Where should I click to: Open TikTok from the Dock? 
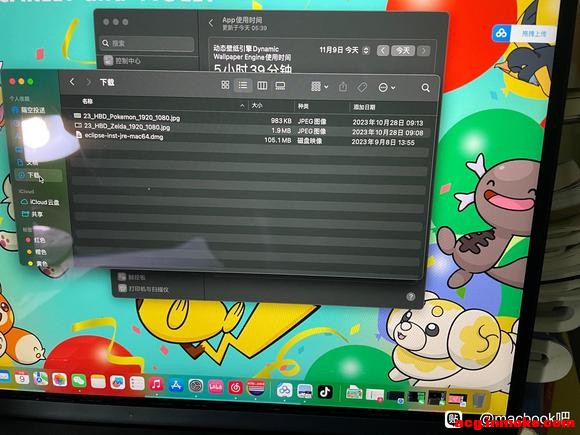coord(325,392)
